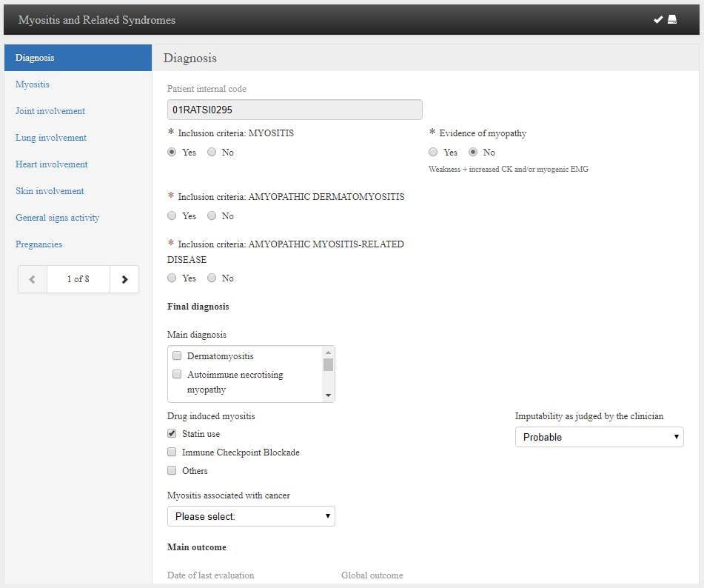Click the checkmark validate icon in header
Screen dimensions: 704x588
657,20
